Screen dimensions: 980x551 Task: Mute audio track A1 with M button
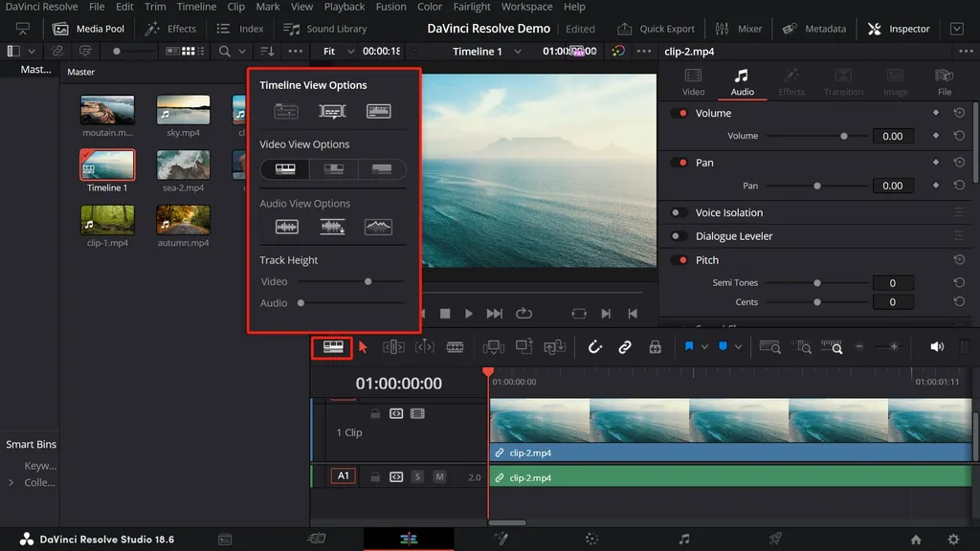point(439,476)
